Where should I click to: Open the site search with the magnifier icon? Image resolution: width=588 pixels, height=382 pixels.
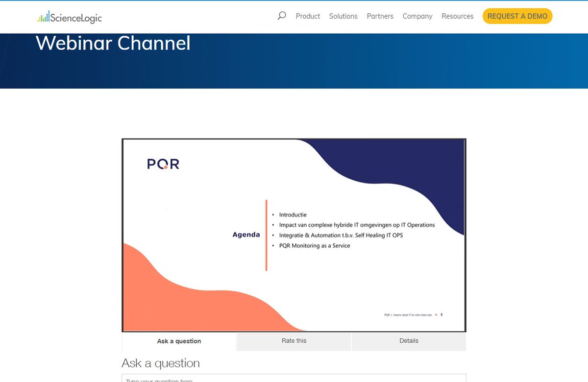[x=281, y=16]
